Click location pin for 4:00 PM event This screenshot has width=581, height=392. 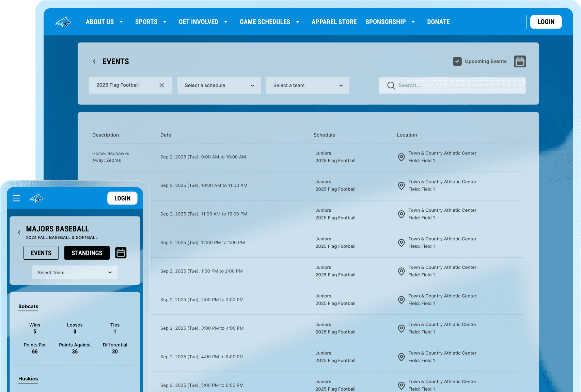pyautogui.click(x=402, y=357)
